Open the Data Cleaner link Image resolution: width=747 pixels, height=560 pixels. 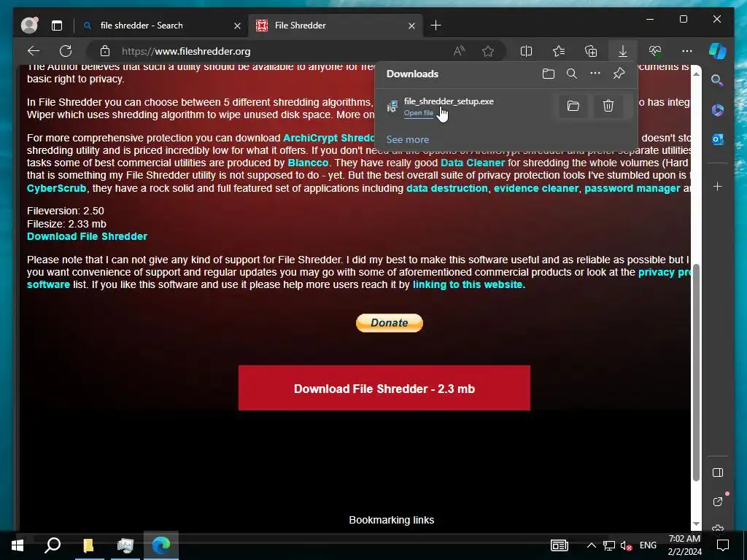click(472, 163)
